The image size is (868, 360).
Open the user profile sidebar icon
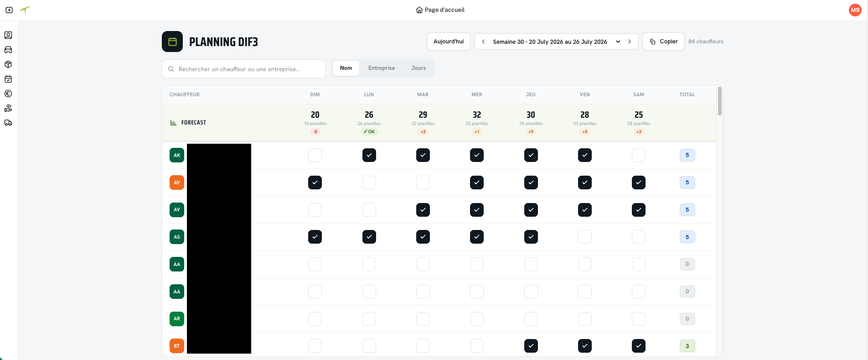(8, 35)
